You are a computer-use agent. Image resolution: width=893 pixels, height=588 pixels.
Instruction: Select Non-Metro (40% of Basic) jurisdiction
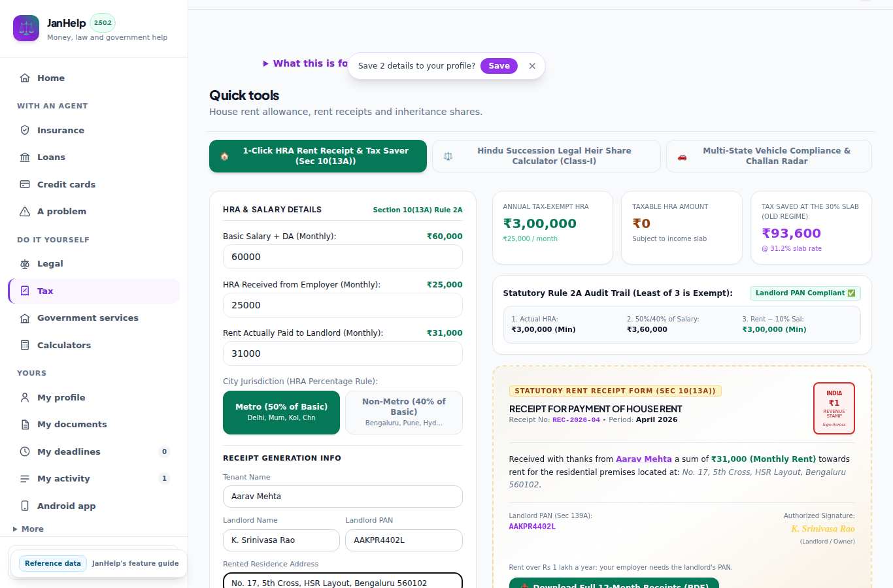[403, 412]
